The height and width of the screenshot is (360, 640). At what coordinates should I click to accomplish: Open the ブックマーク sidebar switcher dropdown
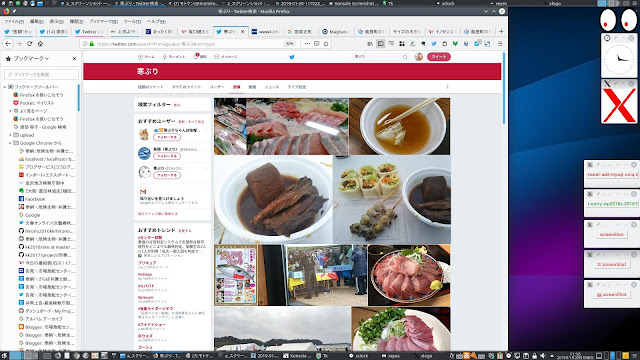tap(31, 59)
